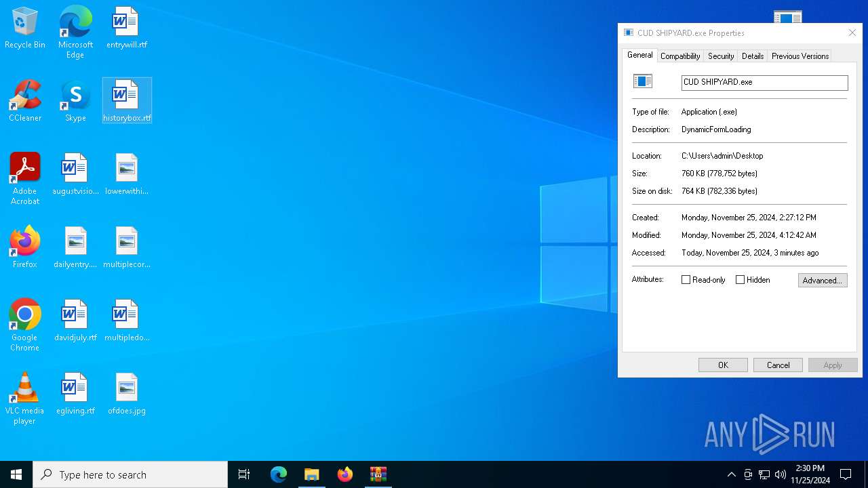This screenshot has height=488, width=868.
Task: Select the multiplecor image file on the desktop
Action: tap(126, 247)
